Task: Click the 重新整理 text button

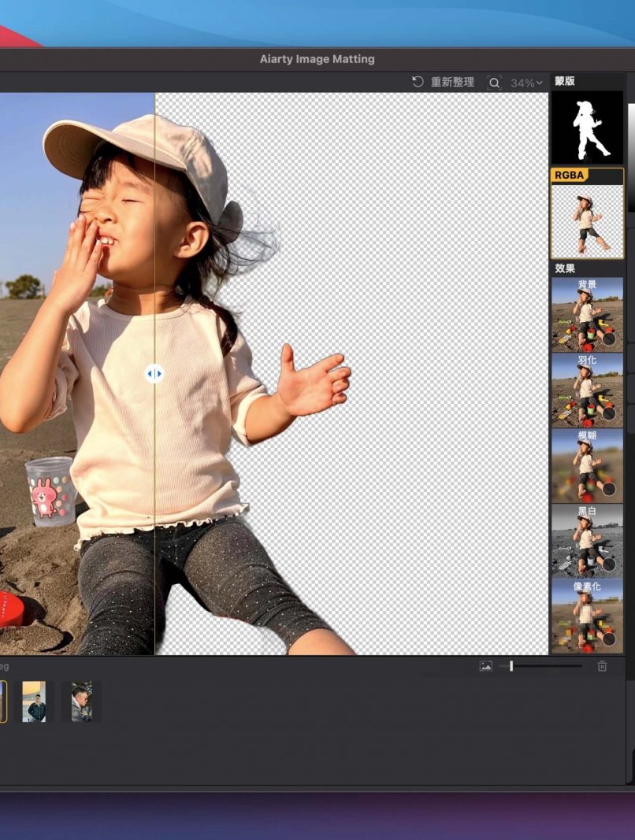Action: coord(452,82)
